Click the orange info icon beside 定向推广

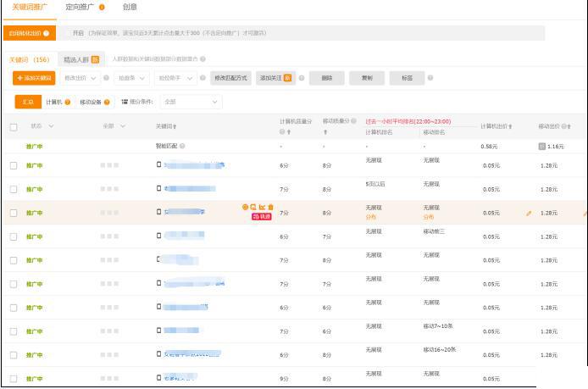[102, 7]
